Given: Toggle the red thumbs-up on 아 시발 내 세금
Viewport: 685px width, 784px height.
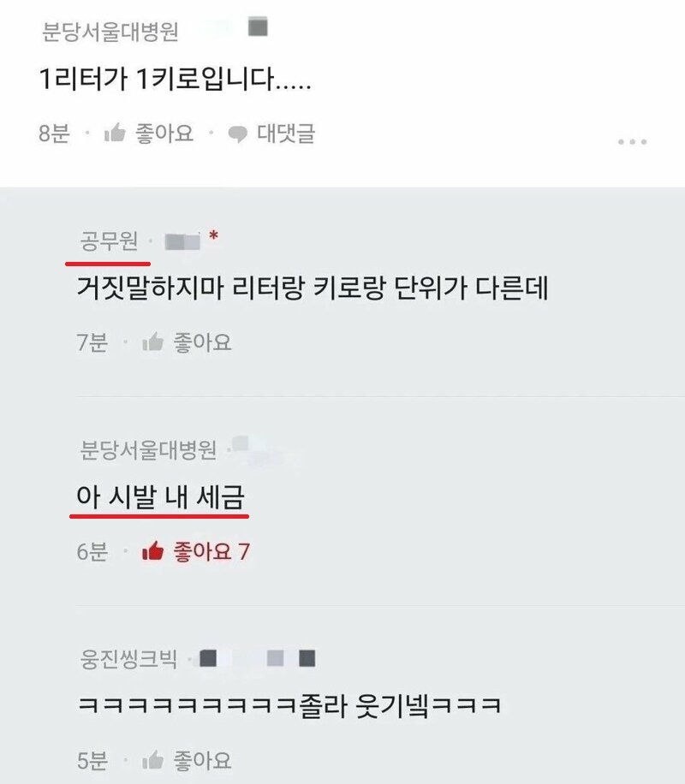Looking at the screenshot, I should (x=152, y=551).
